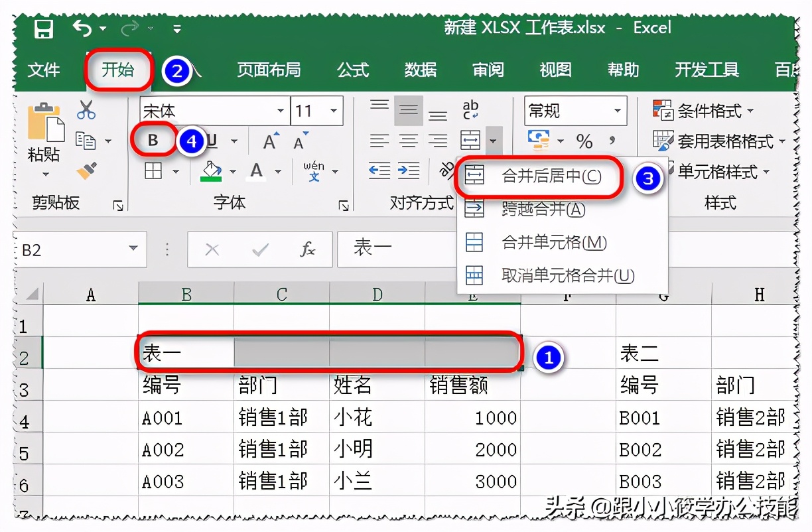Toggle Bold formatting button

pyautogui.click(x=153, y=141)
